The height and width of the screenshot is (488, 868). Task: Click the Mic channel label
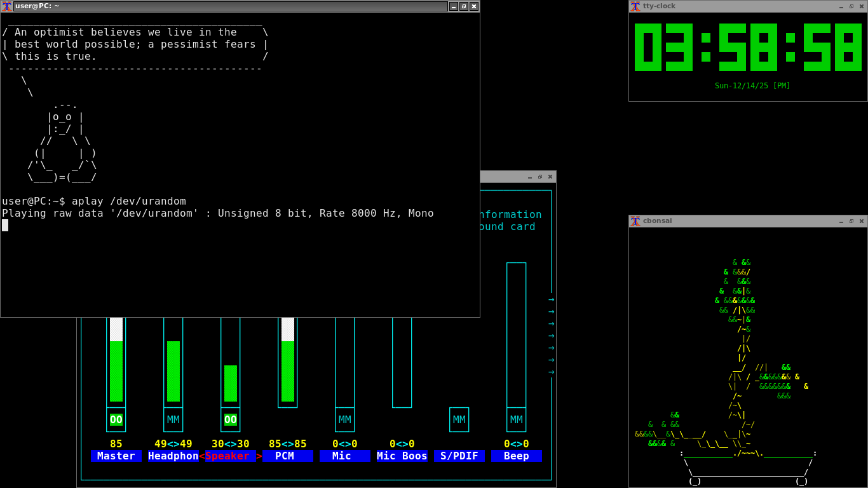coord(345,456)
